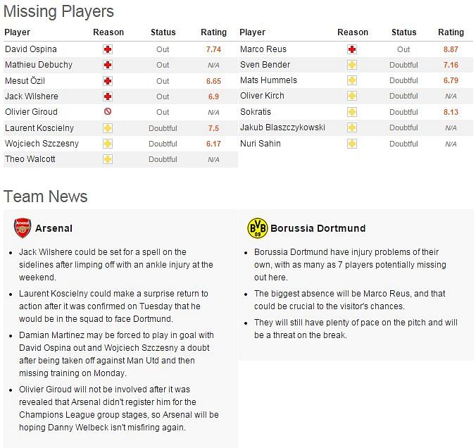Click Sokratis's yellow doubtful cross icon
The image size is (476, 448).
click(x=352, y=112)
